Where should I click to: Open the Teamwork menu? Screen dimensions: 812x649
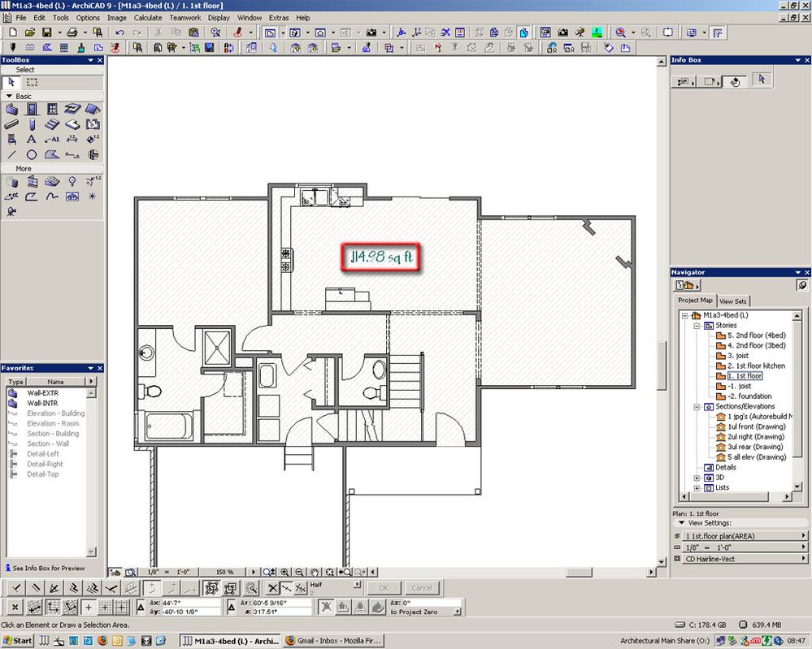[185, 17]
